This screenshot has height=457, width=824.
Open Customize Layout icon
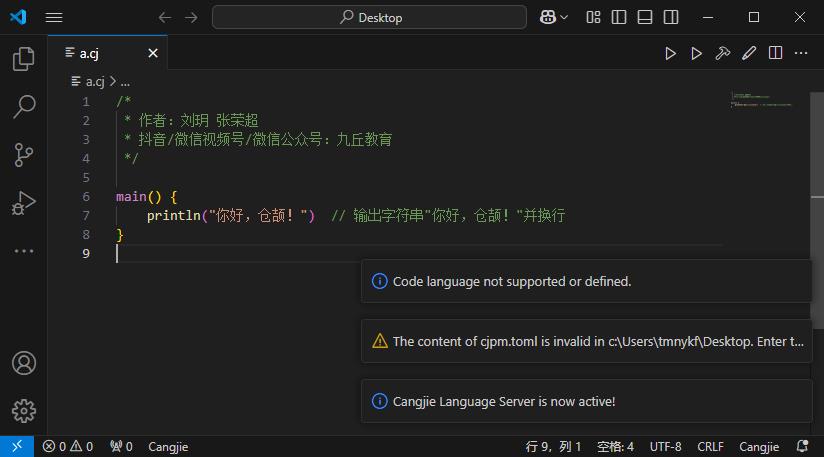(x=593, y=17)
